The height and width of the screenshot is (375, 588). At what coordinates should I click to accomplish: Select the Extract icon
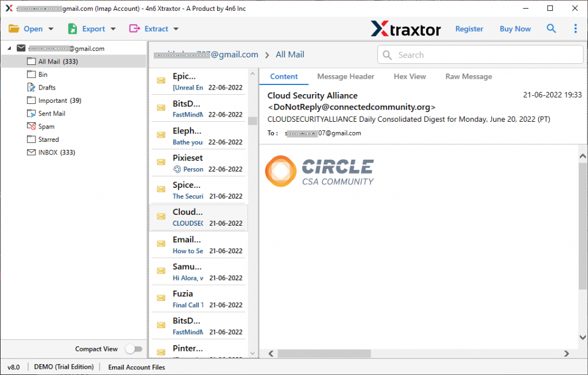[x=134, y=28]
